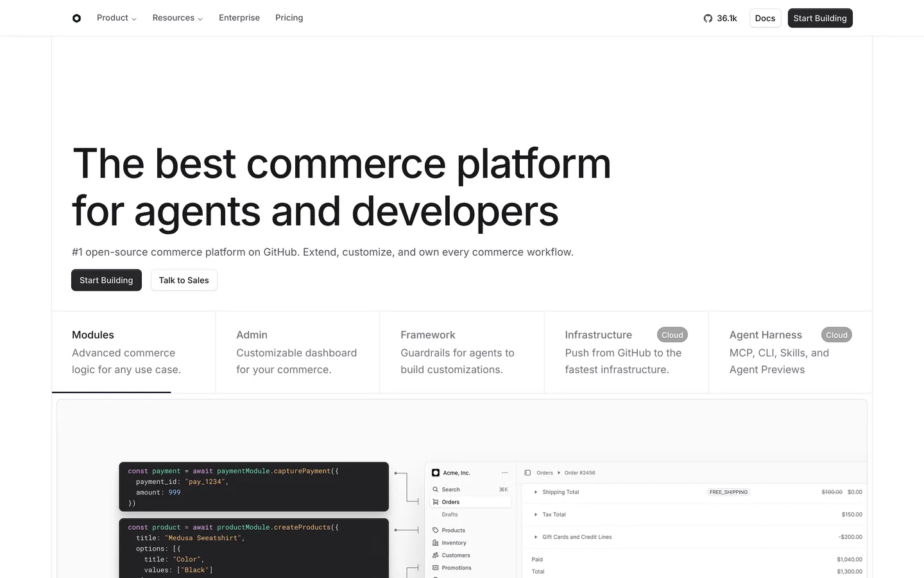Expand the Gift Cards and Credit Lines triangle

click(x=536, y=537)
